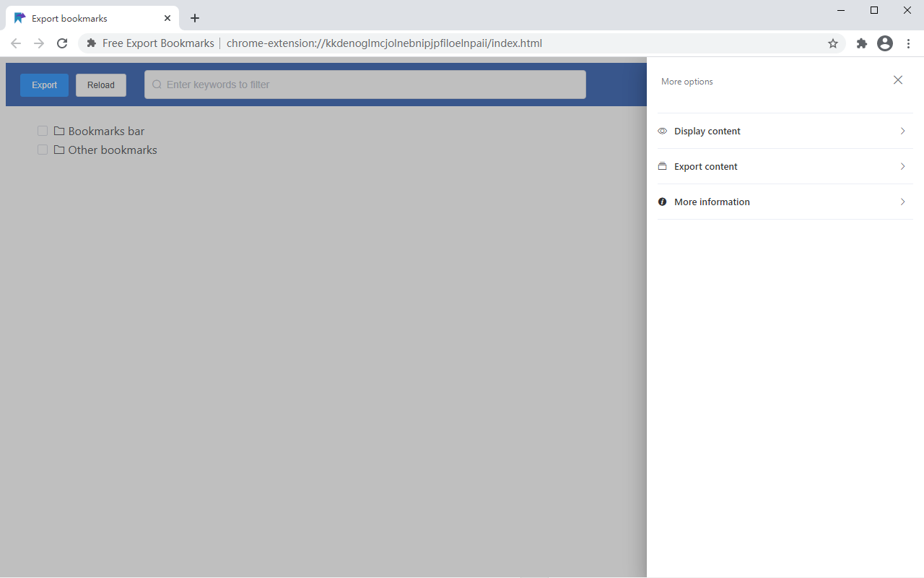Image resolution: width=924 pixels, height=578 pixels.
Task: Click the chrome-extension URL in address bar
Action: tap(384, 43)
